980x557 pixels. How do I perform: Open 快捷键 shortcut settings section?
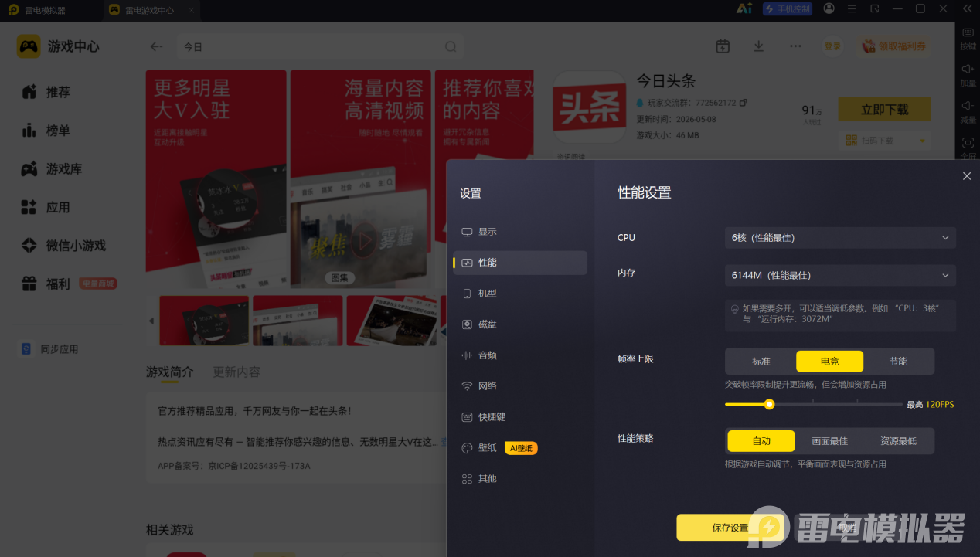point(519,417)
